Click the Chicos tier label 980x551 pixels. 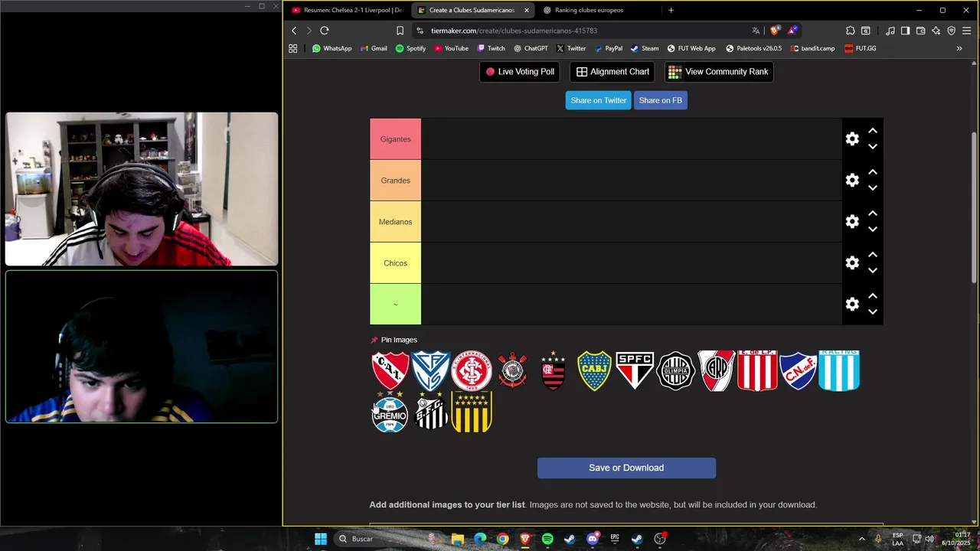[395, 263]
